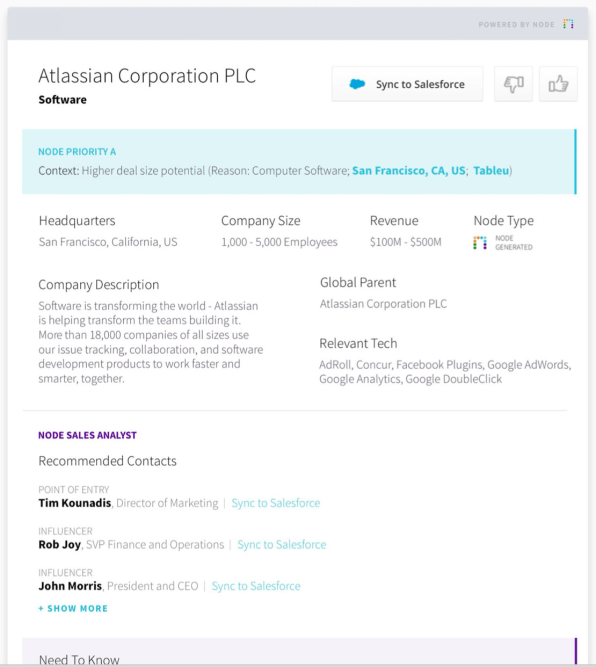Select the Rob Joy contact name
596x667 pixels.
pyautogui.click(x=60, y=544)
